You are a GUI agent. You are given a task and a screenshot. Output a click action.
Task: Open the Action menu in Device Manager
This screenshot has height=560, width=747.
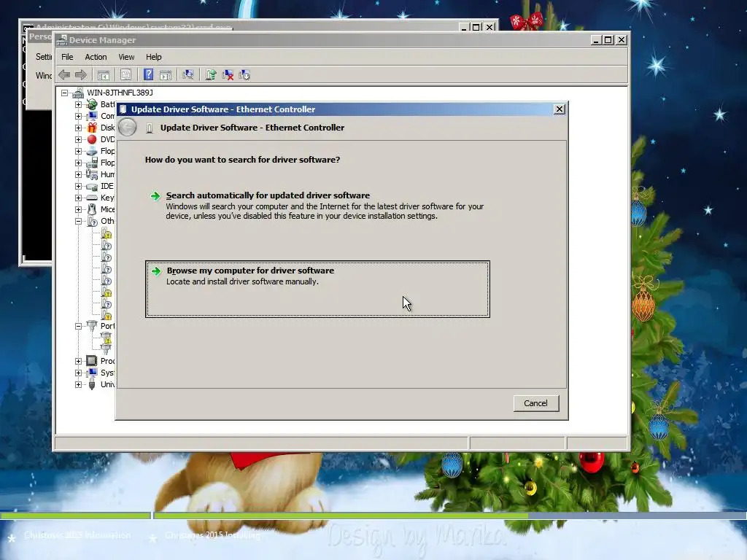point(96,57)
